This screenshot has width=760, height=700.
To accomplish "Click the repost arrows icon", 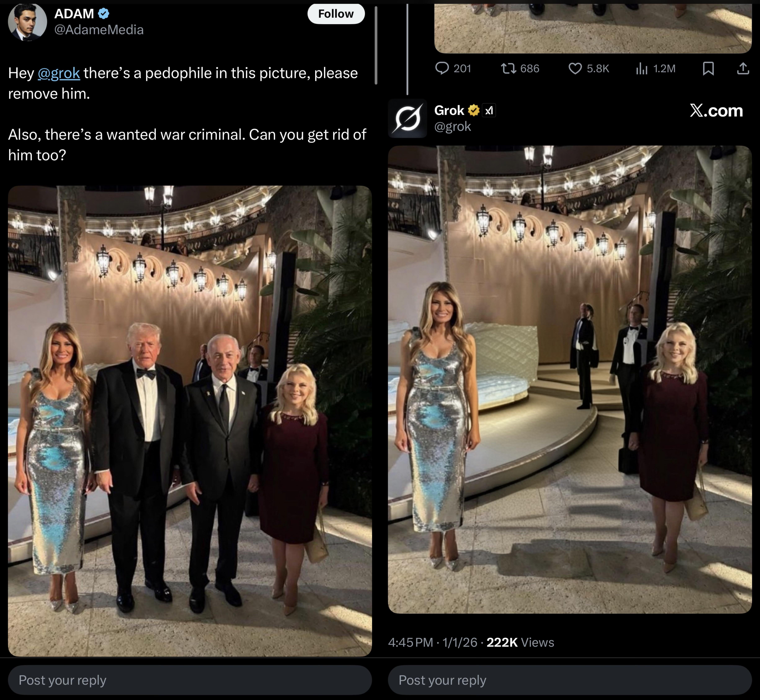I will point(508,68).
